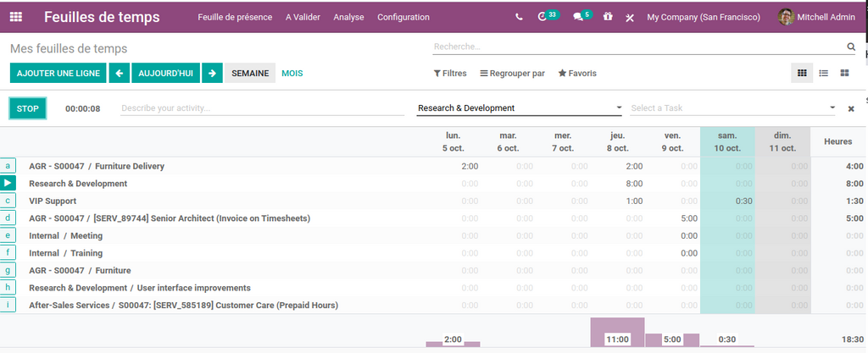Screen dimensions: 868x353
Task: Open activities clock icon with 33 badge
Action: pyautogui.click(x=543, y=17)
